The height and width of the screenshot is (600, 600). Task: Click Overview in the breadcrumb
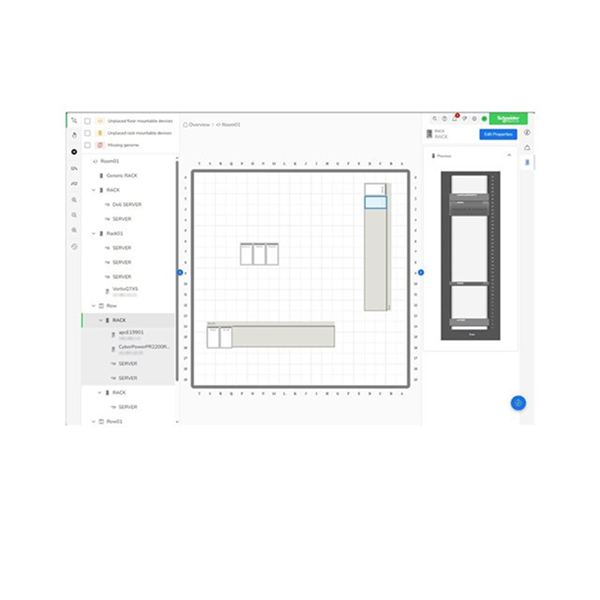pyautogui.click(x=200, y=124)
